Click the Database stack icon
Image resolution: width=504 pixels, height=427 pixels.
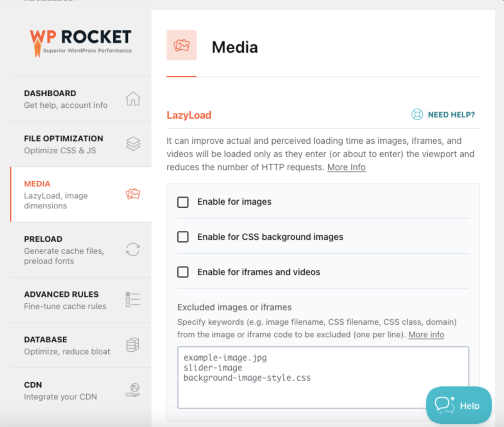click(133, 345)
